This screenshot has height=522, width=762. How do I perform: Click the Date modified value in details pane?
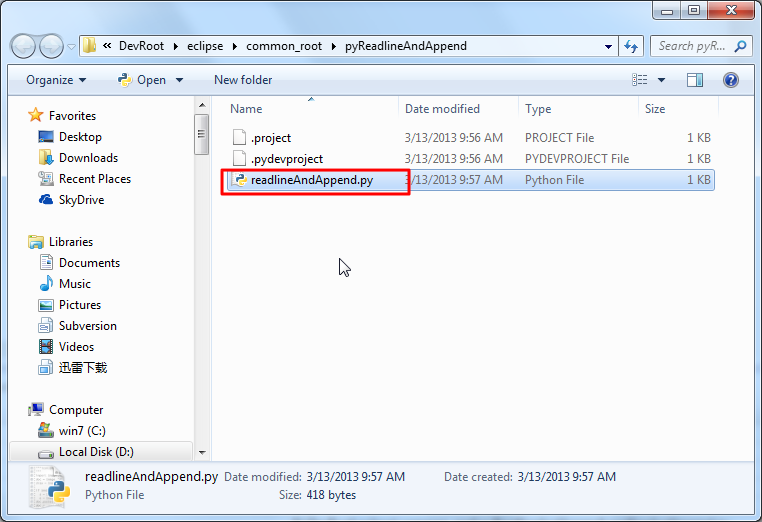coord(356,477)
